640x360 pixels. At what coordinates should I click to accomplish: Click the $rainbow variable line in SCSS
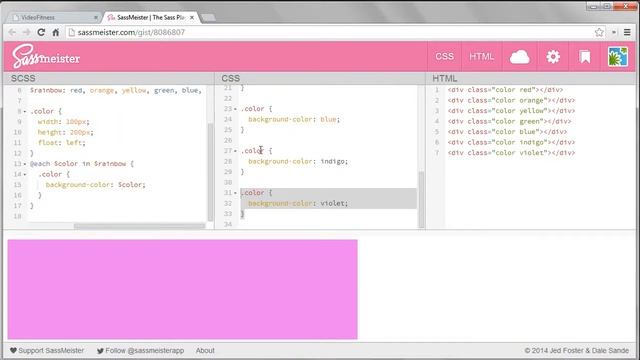pos(116,90)
